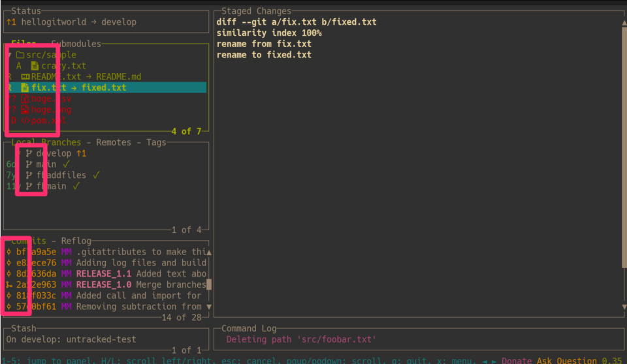Switch to the Submodules tab

(76, 44)
